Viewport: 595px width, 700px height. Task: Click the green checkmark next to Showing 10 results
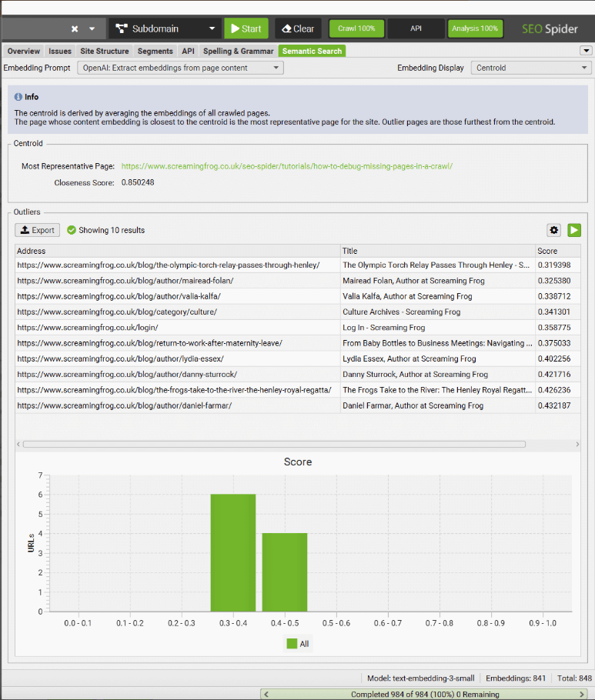[72, 230]
